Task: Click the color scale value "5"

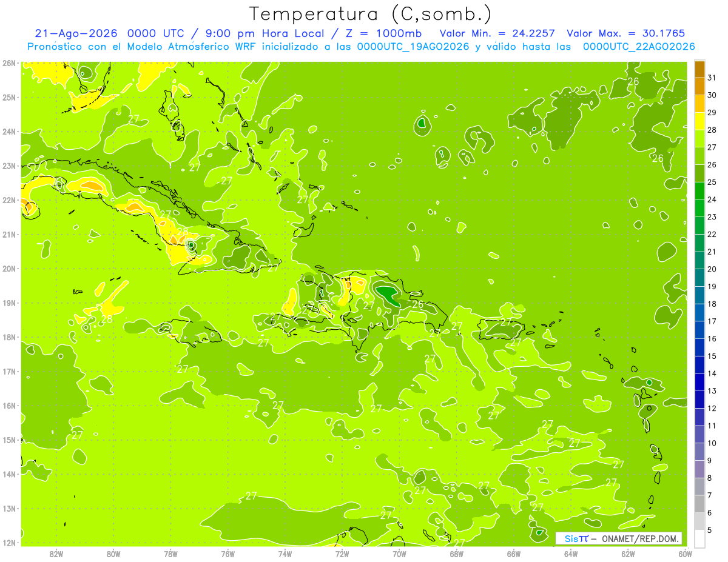Action: coord(709,530)
